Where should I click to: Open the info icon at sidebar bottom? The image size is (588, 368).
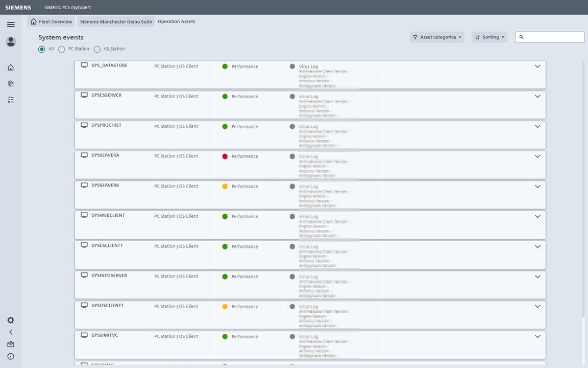click(x=11, y=356)
